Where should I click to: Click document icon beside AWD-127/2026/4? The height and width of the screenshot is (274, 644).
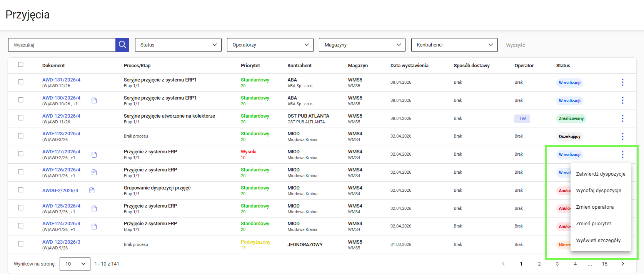click(x=94, y=154)
